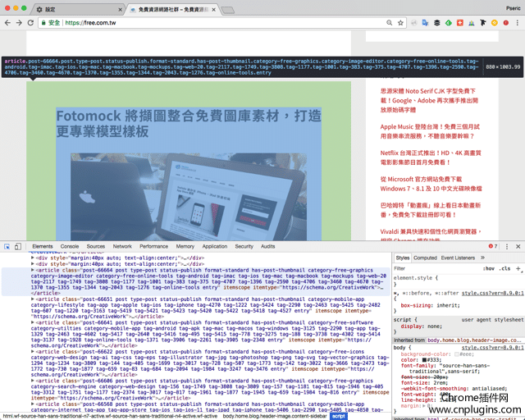Select the Event Listeners sidebar tab
This screenshot has width=525, height=420.
point(458,258)
